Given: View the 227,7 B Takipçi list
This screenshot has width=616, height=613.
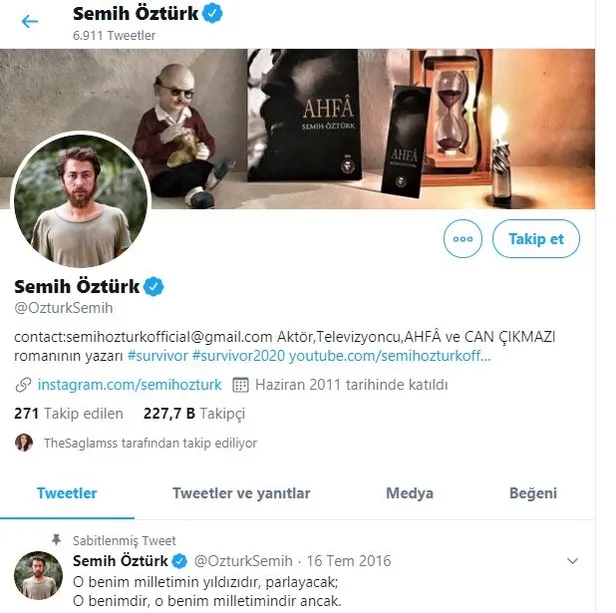Looking at the screenshot, I should tap(194, 413).
